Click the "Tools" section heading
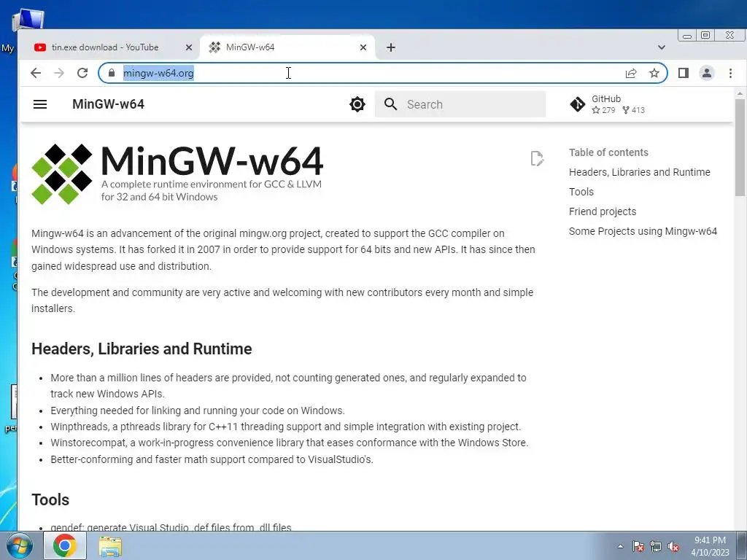This screenshot has height=560, width=747. [50, 499]
